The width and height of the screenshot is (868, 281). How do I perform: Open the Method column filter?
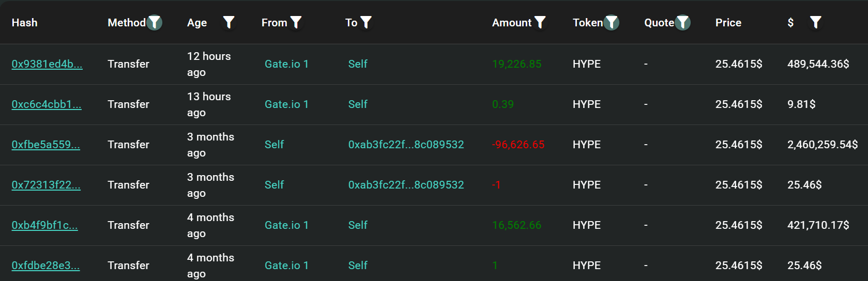point(155,22)
